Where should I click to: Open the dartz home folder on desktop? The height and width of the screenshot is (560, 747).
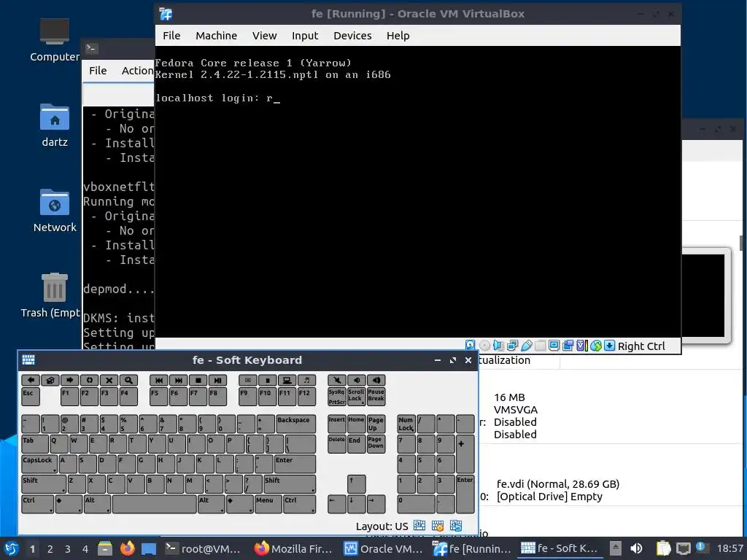point(54,125)
